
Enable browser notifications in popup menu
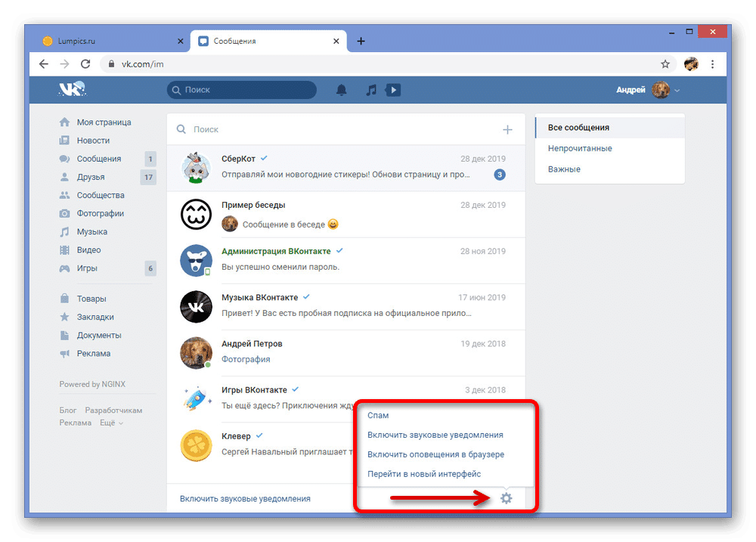[435, 454]
